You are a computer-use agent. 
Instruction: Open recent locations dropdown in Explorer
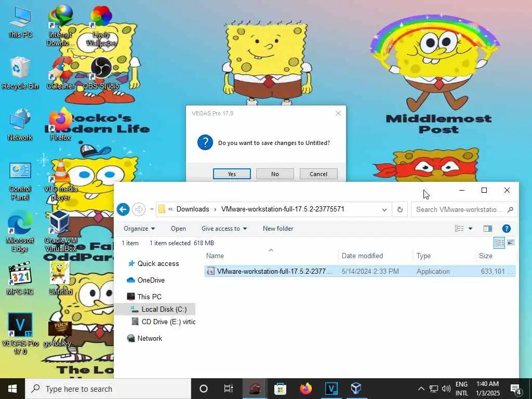tap(152, 209)
